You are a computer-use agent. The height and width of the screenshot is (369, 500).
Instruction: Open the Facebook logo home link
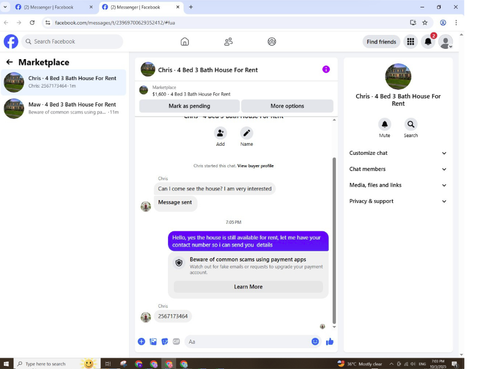click(x=11, y=42)
